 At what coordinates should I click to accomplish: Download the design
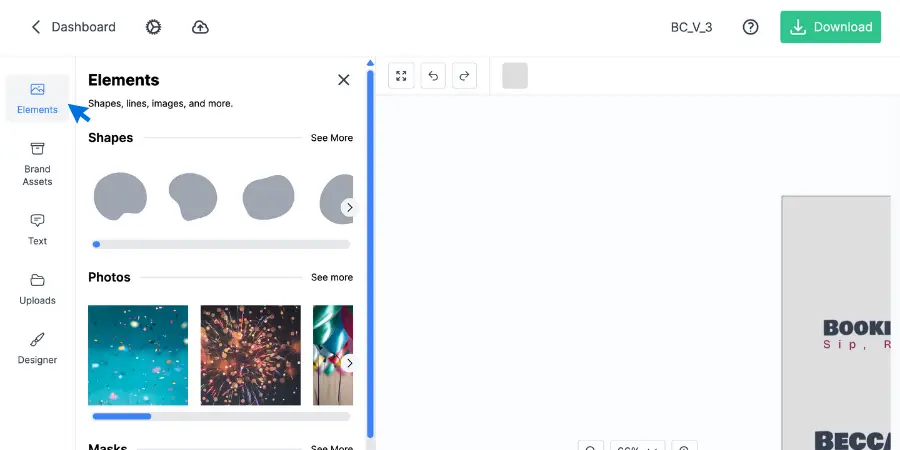point(831,27)
